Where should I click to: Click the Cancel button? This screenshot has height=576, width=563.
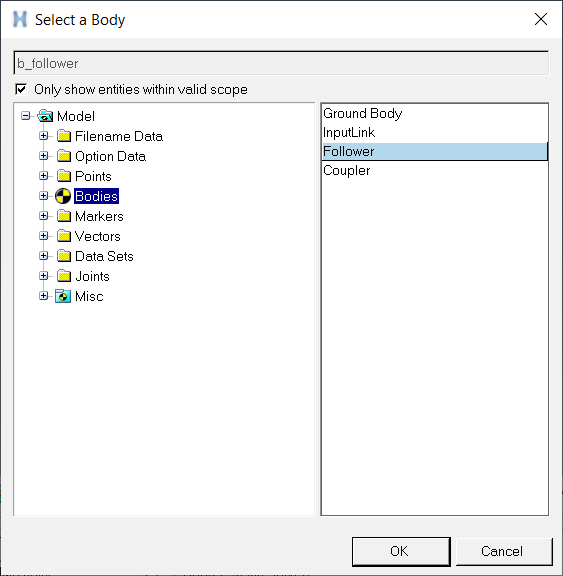click(504, 551)
